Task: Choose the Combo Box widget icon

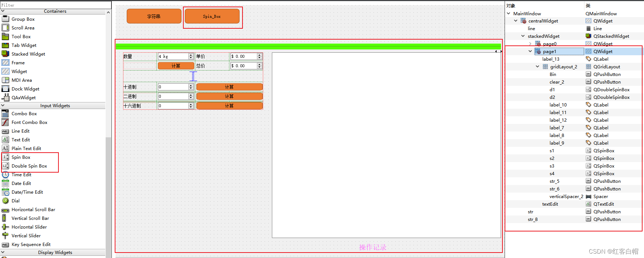Action: click(5, 113)
